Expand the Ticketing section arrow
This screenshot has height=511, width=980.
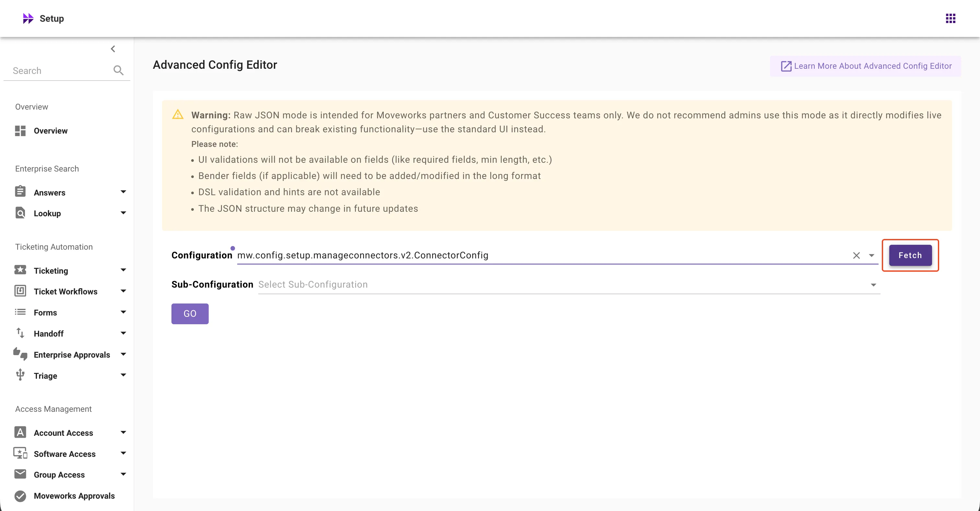coord(123,270)
